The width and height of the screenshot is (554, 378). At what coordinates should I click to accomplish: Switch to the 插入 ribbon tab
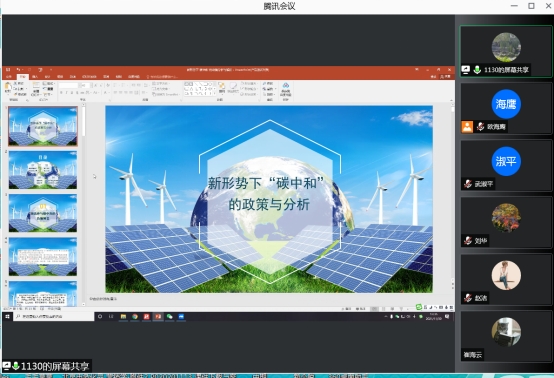tap(35, 76)
